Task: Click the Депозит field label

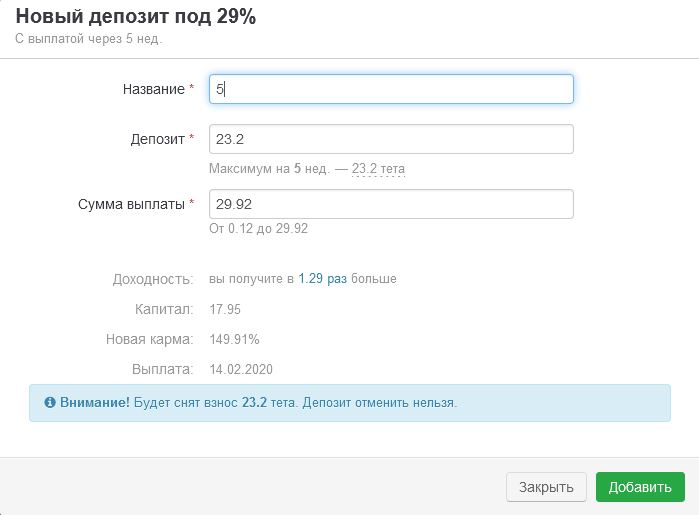Action: (x=159, y=139)
